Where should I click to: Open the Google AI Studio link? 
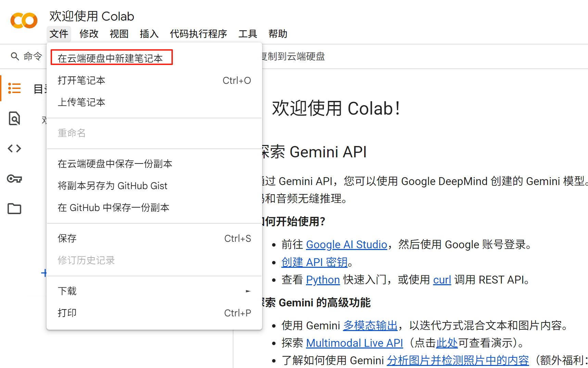tap(346, 244)
